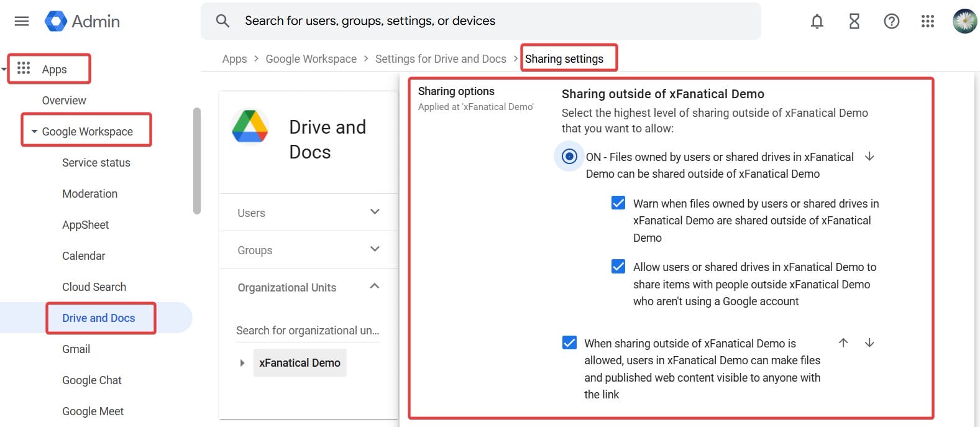Open Google Chat in sidebar
This screenshot has width=980, height=427.
coord(92,380)
